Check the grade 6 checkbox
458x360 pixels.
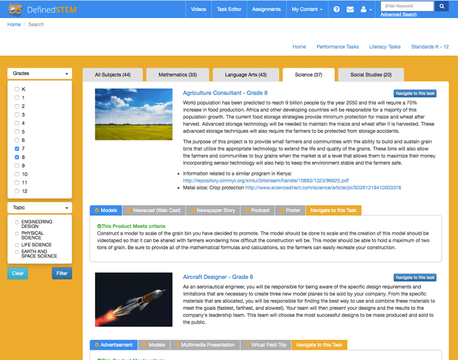(17, 140)
